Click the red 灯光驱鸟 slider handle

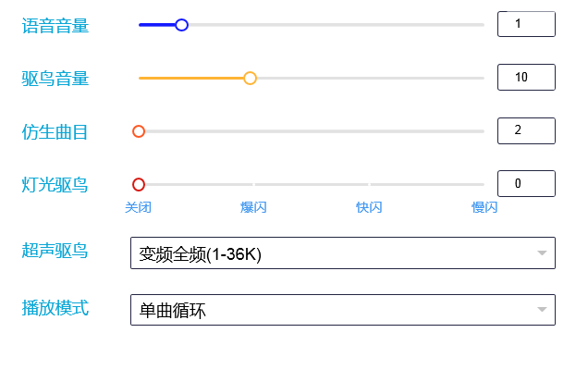click(139, 184)
